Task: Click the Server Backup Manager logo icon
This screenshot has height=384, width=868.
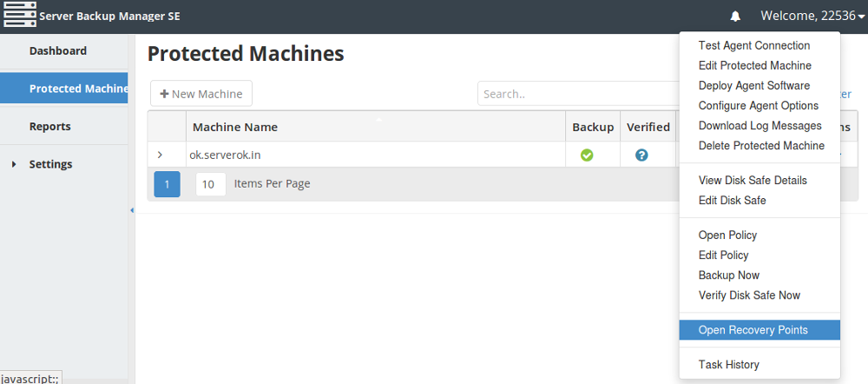Action: 19,16
